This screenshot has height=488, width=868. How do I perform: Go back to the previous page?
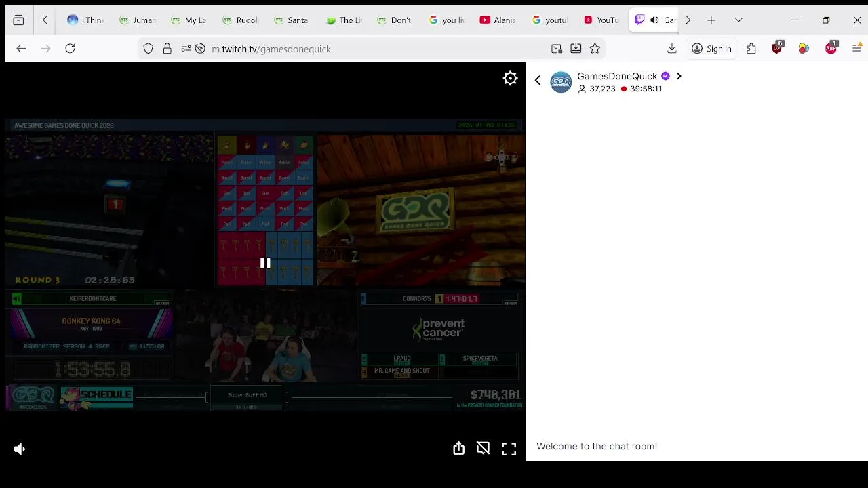point(21,49)
